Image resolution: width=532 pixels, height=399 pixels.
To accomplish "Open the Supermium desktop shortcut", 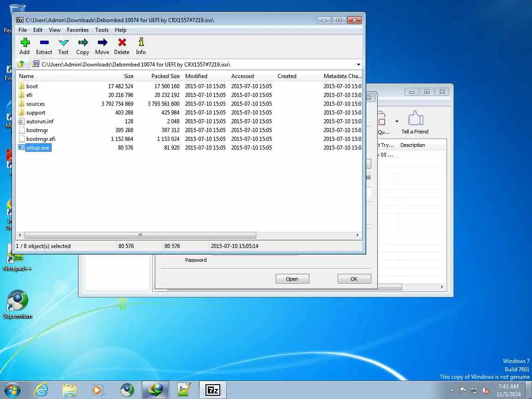I will click(x=17, y=304).
